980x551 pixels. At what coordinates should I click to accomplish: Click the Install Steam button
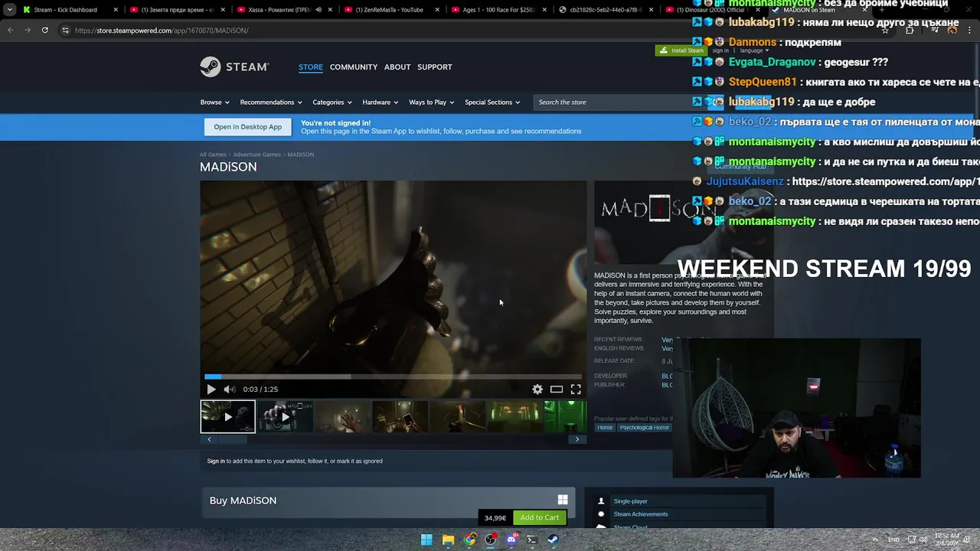click(x=681, y=51)
